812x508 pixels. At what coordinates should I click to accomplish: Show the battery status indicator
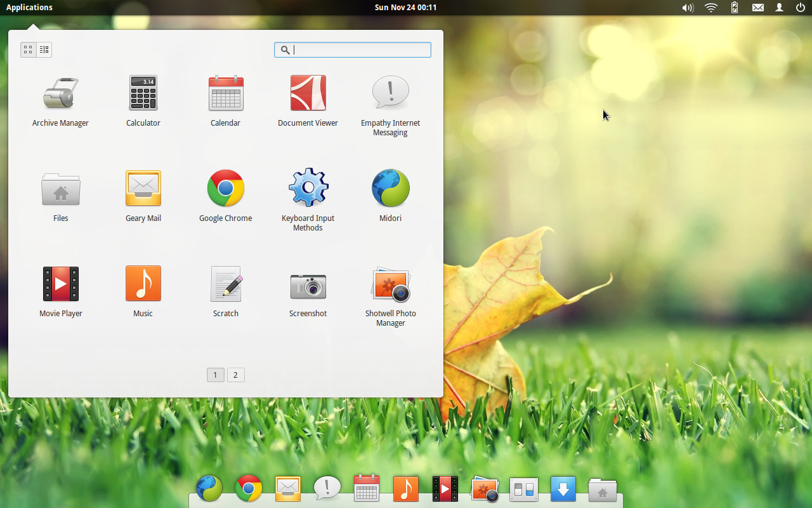click(x=735, y=8)
